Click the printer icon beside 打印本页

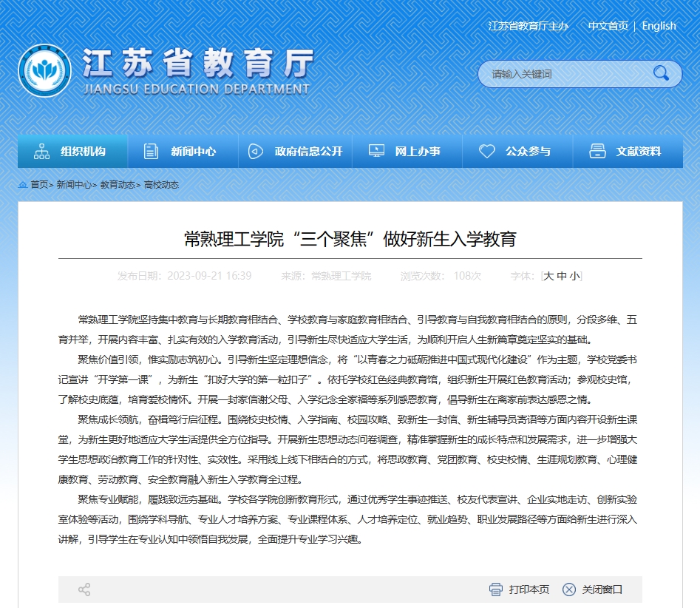(496, 590)
